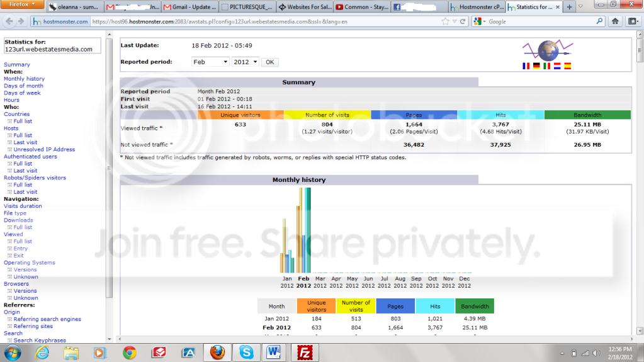
Task: Switch to the Hostmonster cP... tab
Action: click(x=476, y=7)
